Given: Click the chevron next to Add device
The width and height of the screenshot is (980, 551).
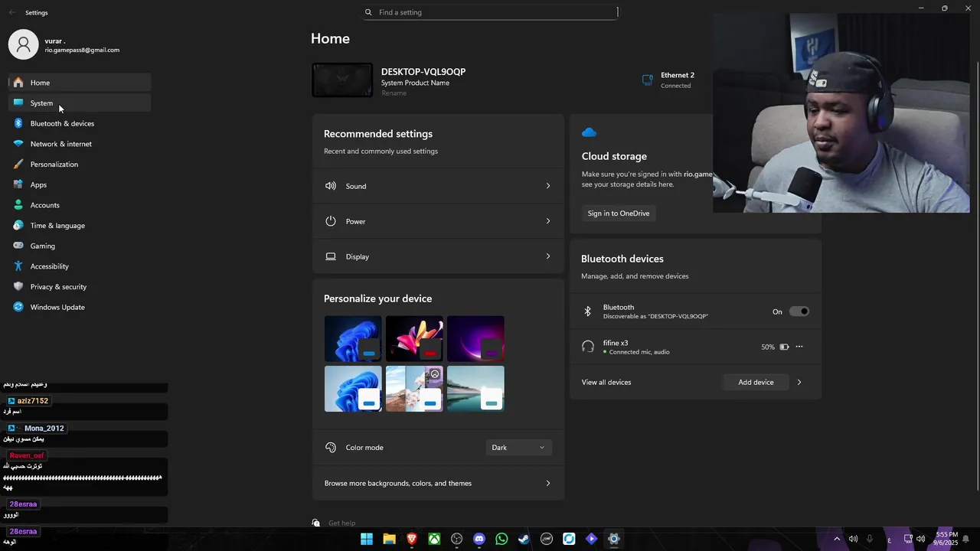Looking at the screenshot, I should point(799,382).
